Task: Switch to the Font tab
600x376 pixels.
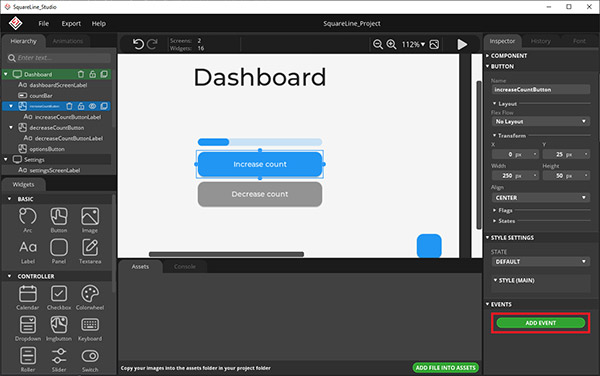Action: 579,41
